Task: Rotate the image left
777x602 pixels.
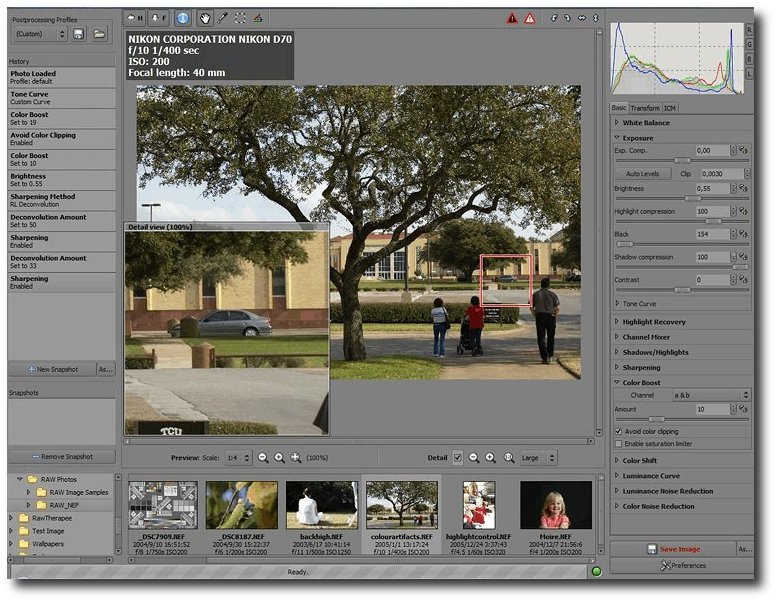Action: point(554,18)
